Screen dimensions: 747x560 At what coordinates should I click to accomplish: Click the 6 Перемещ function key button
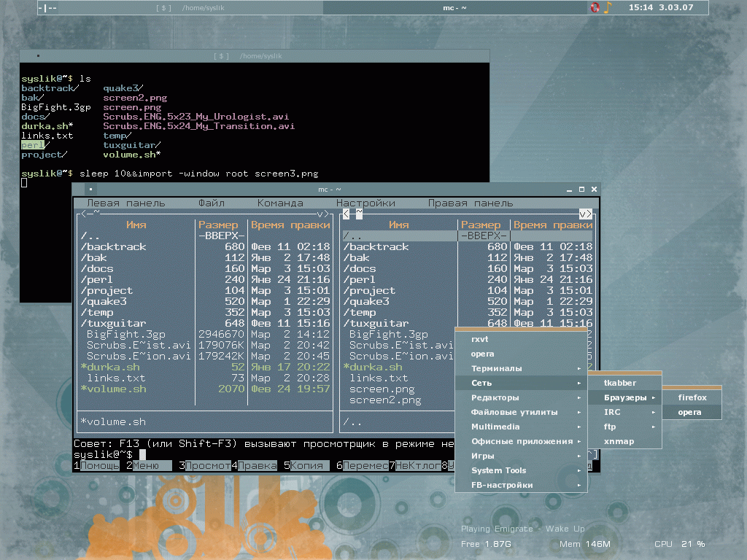[363, 466]
